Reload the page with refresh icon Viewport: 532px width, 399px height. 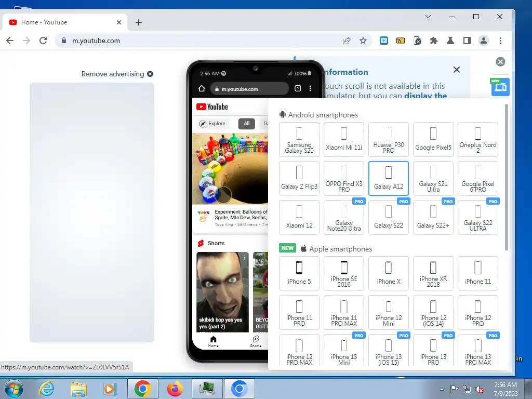tap(43, 41)
